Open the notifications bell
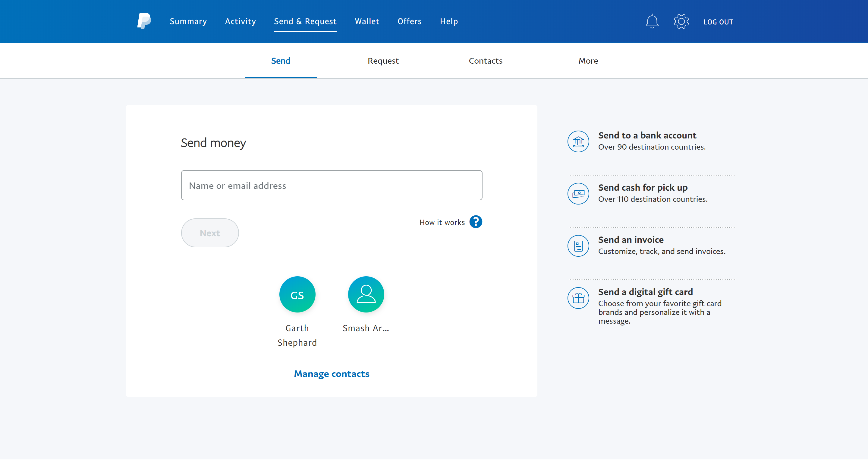Screen dimensions: 868x460 point(652,21)
